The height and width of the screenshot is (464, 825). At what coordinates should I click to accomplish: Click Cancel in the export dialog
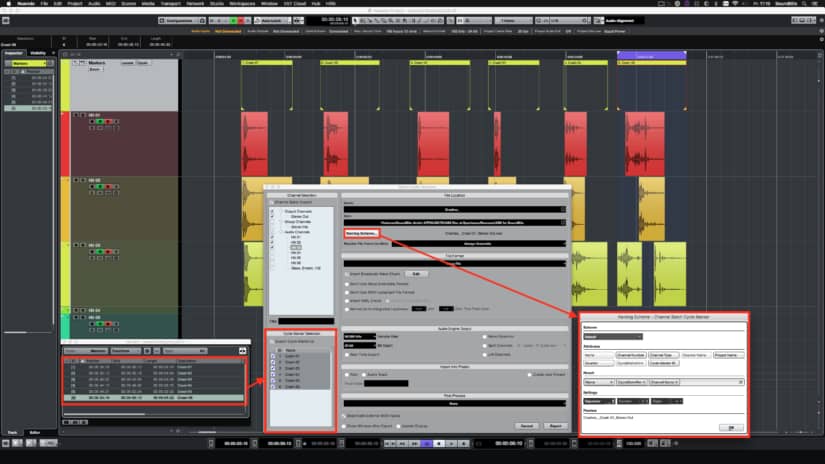point(527,426)
